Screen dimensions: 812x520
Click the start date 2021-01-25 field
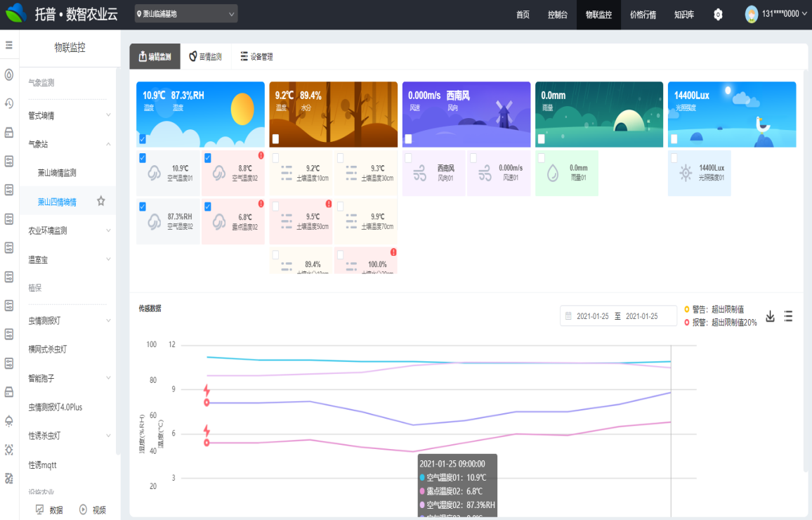click(x=592, y=316)
